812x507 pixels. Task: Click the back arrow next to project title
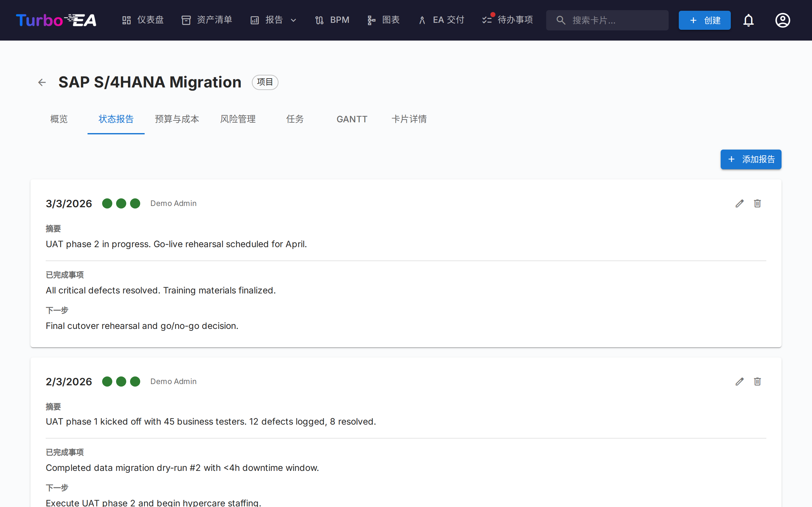(x=42, y=82)
